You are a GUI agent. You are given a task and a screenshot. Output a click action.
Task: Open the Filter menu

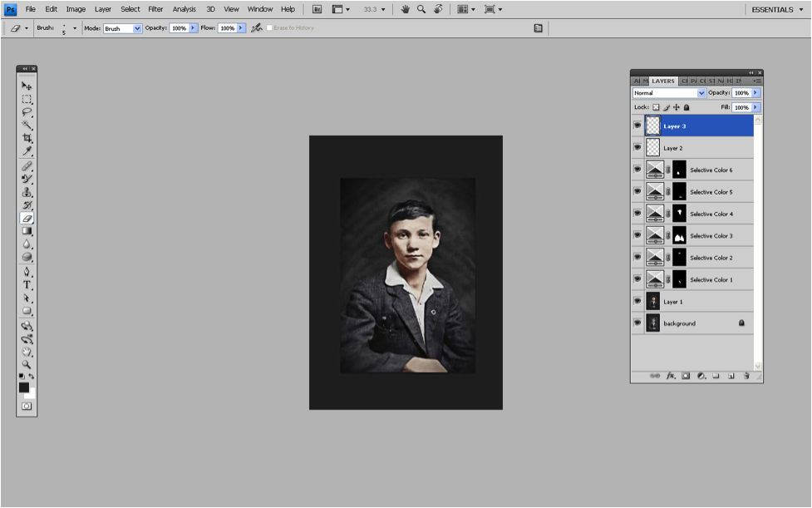[155, 9]
